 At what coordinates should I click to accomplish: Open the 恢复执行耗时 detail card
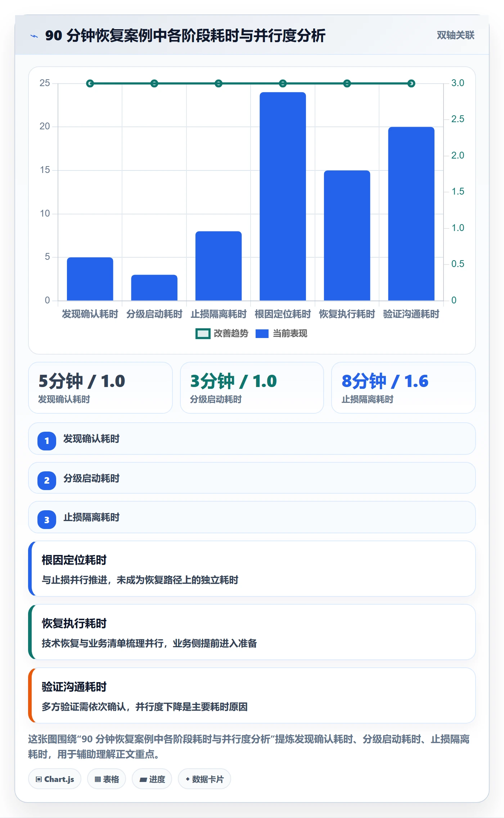[252, 632]
